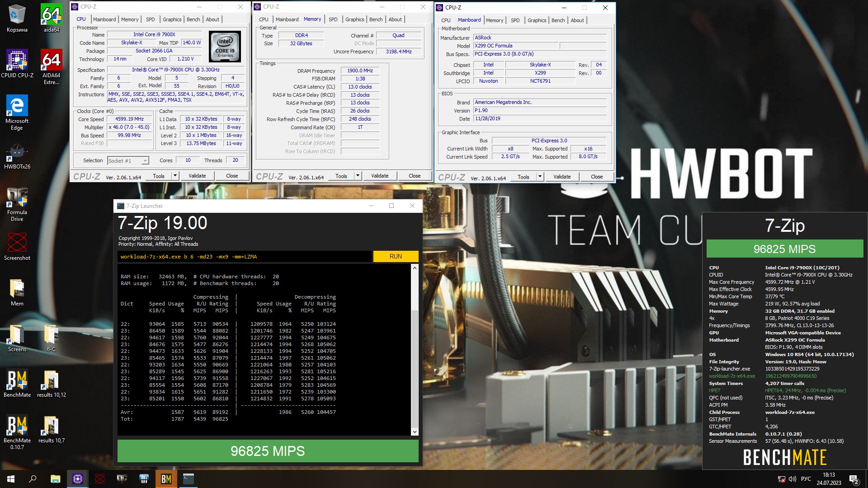Open the Formula Drive desktop shortcut

click(x=17, y=204)
